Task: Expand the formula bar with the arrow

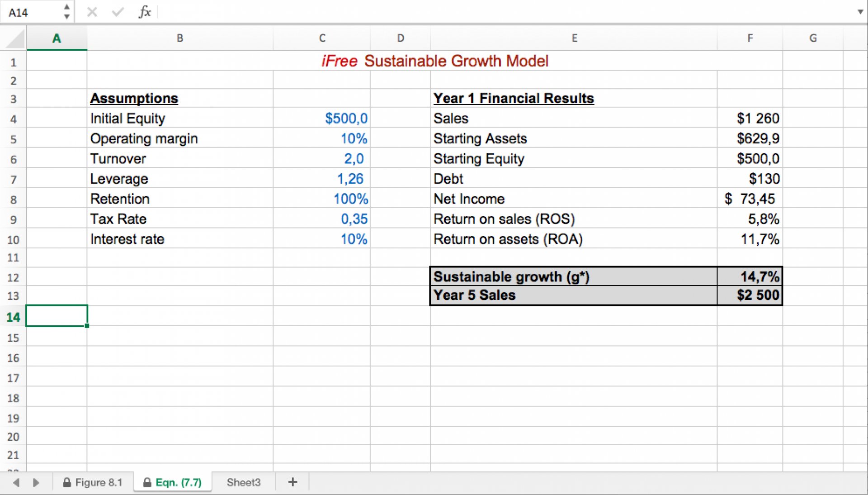Action: pyautogui.click(x=860, y=12)
